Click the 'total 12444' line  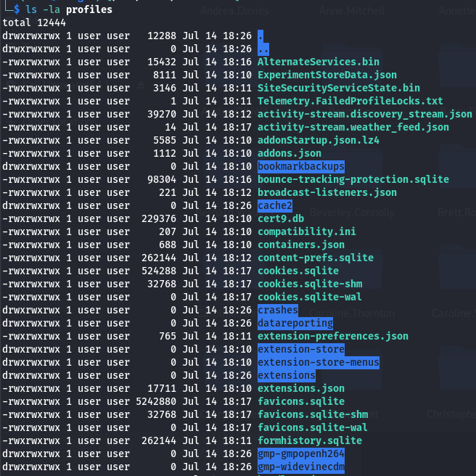coord(34,22)
